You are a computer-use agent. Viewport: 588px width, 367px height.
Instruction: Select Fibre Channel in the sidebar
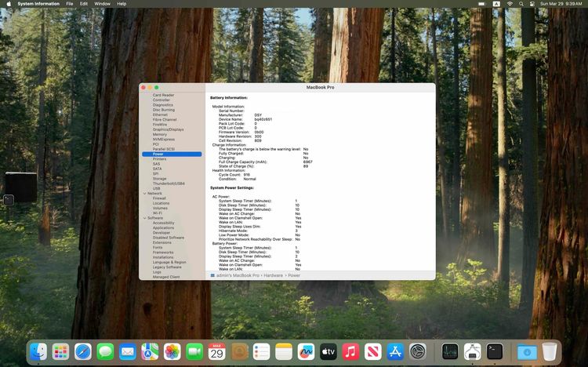tap(165, 120)
